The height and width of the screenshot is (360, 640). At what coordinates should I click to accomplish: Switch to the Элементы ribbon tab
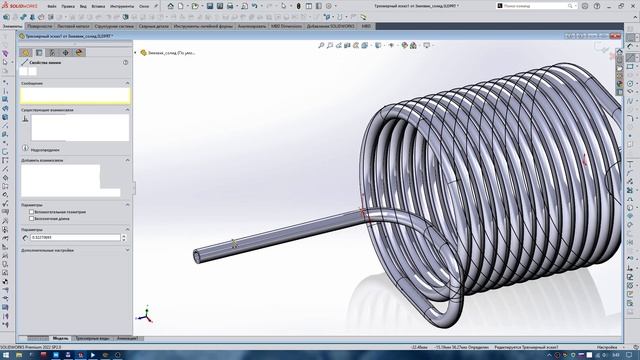(13, 26)
